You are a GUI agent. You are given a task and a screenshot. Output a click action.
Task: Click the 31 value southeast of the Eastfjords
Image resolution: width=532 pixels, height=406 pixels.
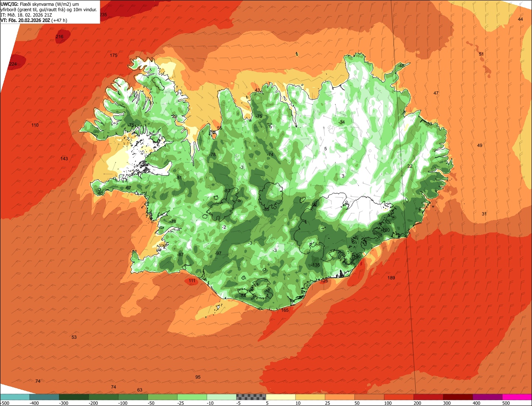[484, 214]
